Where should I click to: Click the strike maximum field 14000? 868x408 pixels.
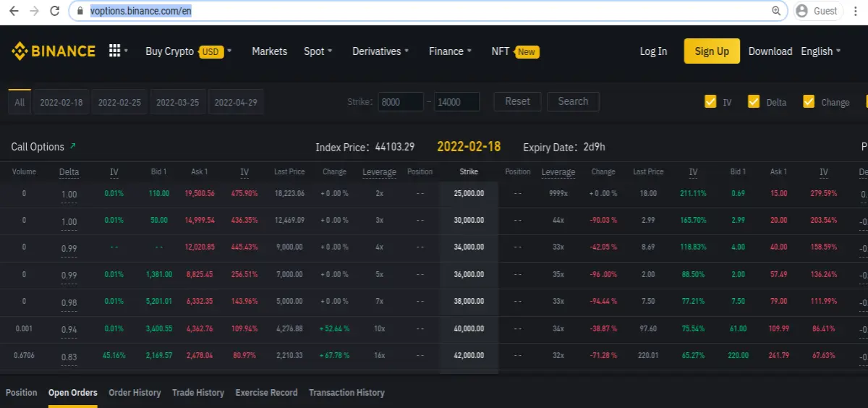456,102
